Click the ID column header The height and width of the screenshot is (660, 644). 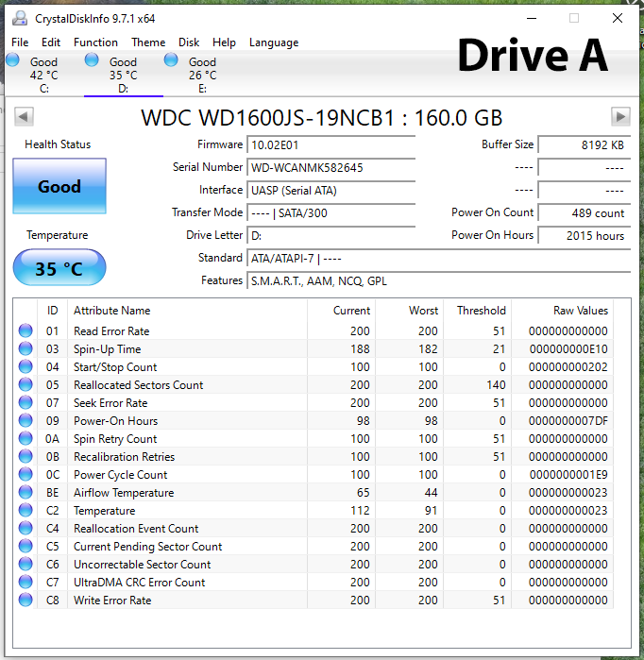[x=52, y=311]
